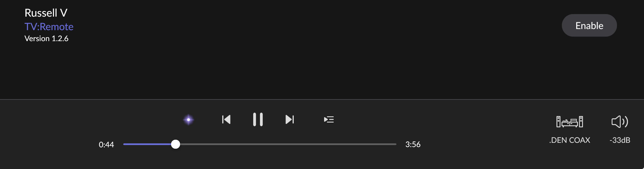The width and height of the screenshot is (644, 169).
Task: Click the 0:44 elapsed time label
Action: click(x=106, y=144)
